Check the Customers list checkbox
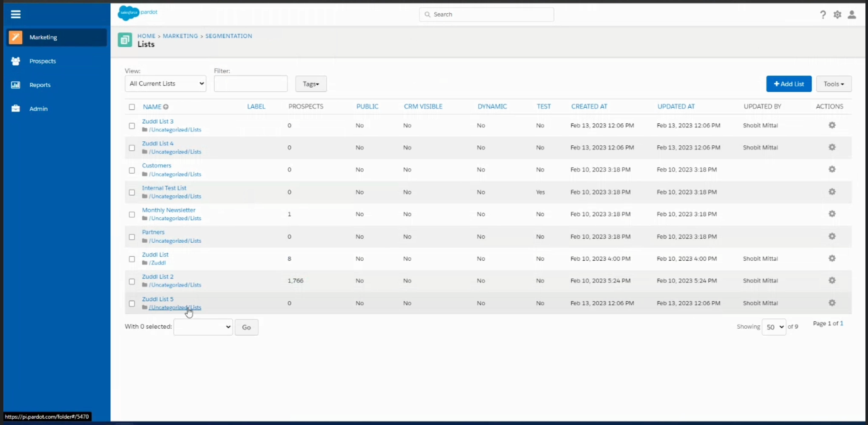 [x=132, y=170]
